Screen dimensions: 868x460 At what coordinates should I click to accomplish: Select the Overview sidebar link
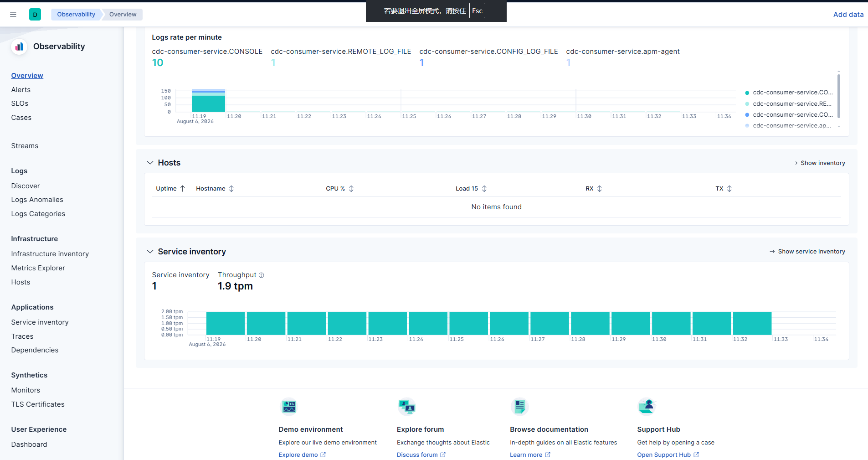27,76
